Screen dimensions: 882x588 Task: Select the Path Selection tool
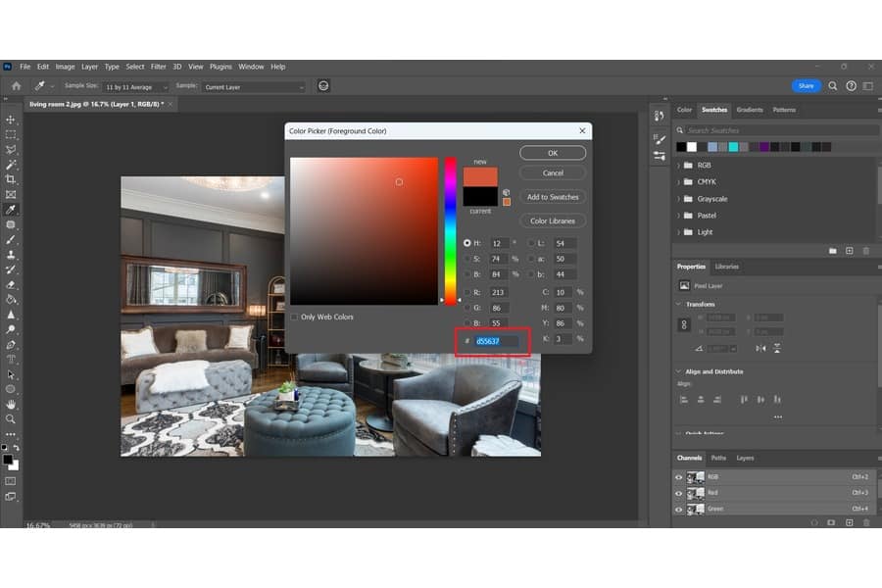(11, 374)
